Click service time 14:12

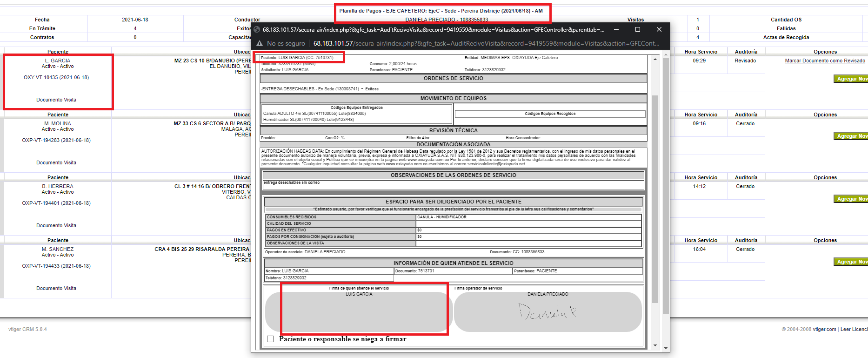pos(699,186)
